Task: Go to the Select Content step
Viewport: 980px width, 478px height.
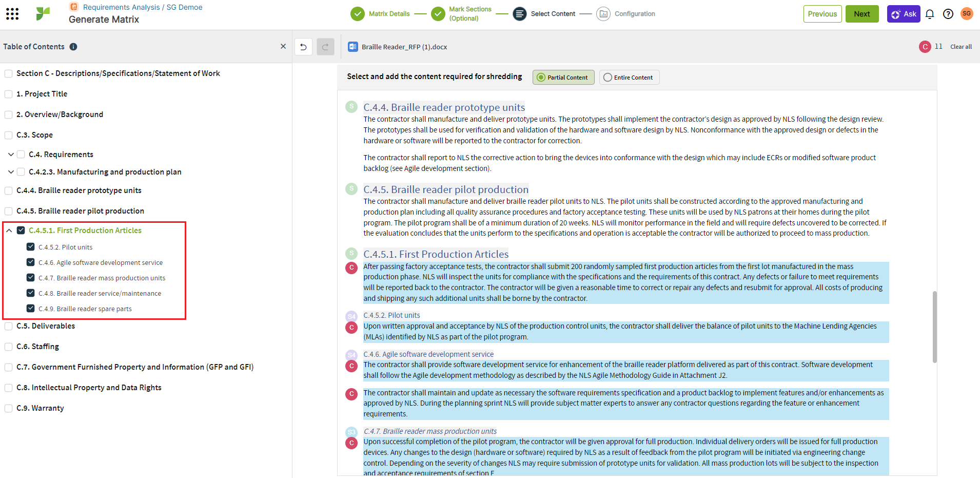Action: [553, 14]
